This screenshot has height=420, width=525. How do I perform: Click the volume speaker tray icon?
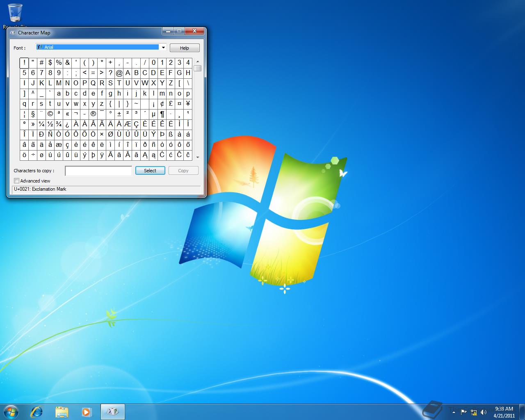click(484, 412)
